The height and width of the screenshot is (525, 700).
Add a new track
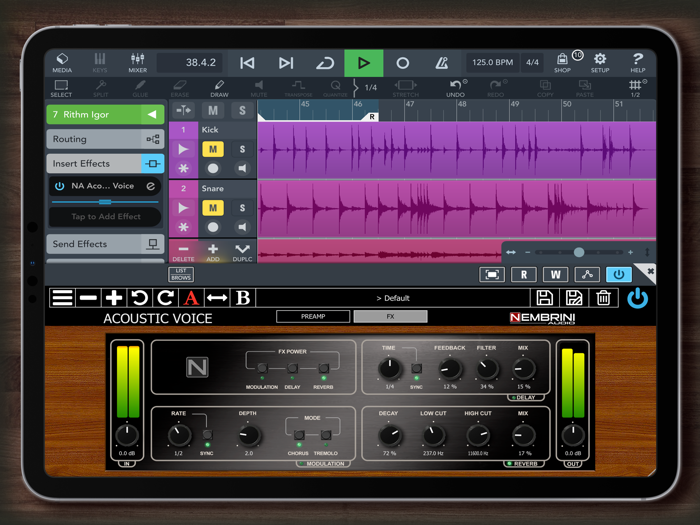[x=213, y=252]
